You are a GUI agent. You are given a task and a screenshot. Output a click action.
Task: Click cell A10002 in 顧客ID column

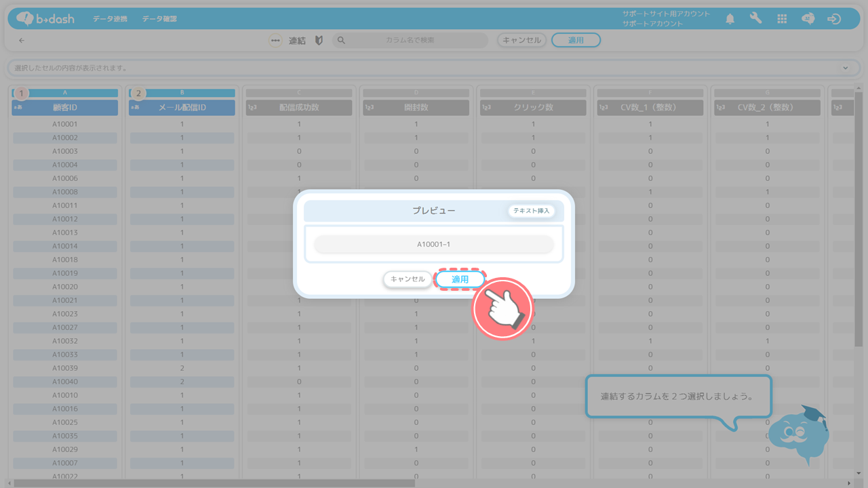click(65, 138)
